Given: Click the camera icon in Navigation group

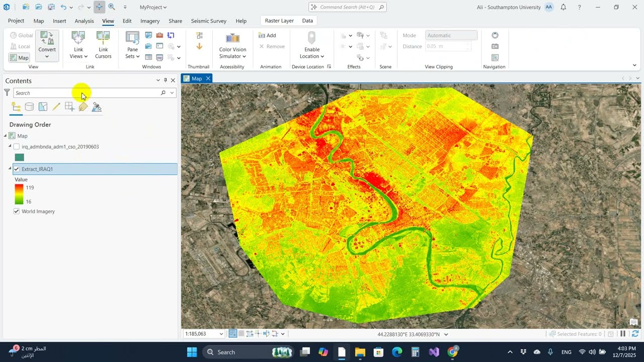Looking at the screenshot, I should tap(495, 46).
